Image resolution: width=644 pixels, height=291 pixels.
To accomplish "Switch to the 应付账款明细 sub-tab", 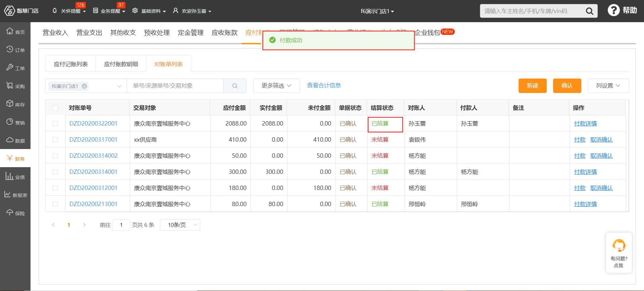I will 121,64.
